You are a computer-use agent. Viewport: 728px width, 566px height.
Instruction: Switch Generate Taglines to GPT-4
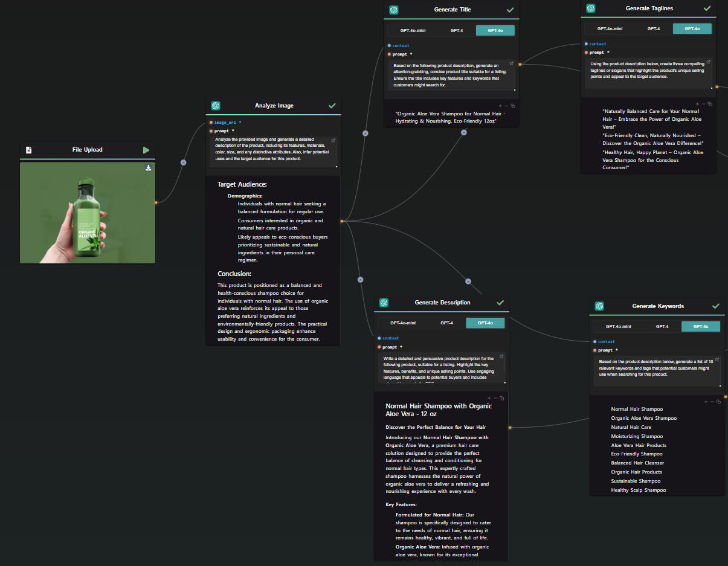(653, 28)
